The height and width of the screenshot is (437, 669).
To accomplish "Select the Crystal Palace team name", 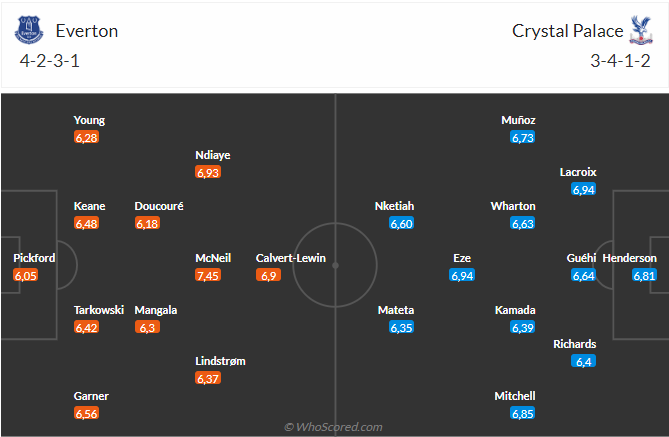I will (567, 31).
